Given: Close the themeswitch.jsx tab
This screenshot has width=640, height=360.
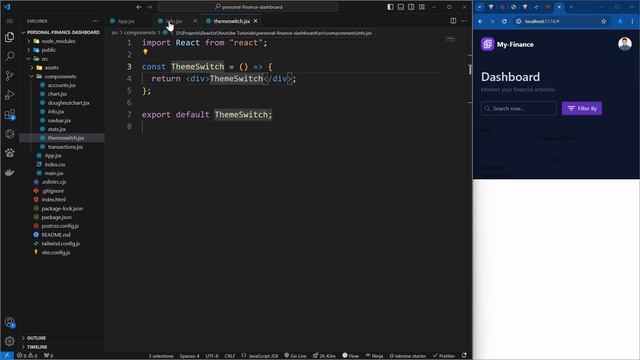Looking at the screenshot, I should [x=256, y=21].
